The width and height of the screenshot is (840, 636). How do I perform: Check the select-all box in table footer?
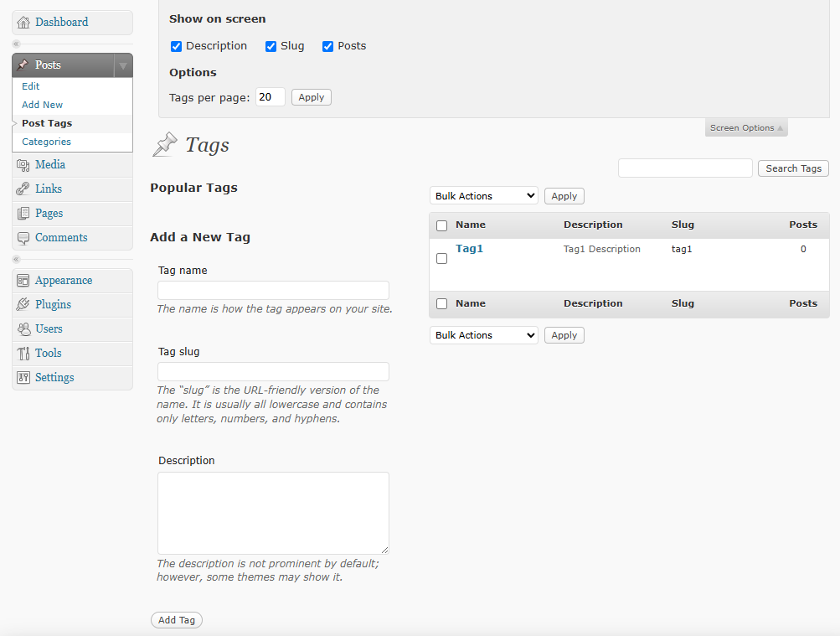pyautogui.click(x=442, y=304)
